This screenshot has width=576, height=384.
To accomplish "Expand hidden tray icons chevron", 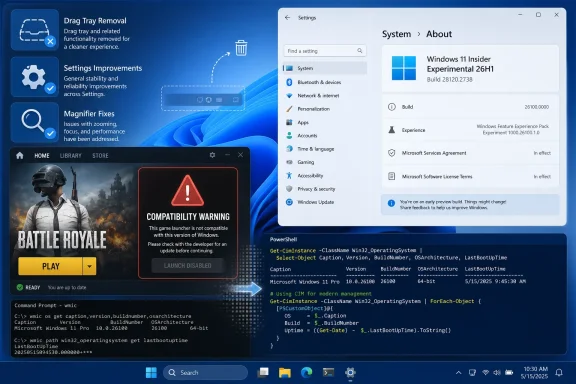I will point(458,373).
